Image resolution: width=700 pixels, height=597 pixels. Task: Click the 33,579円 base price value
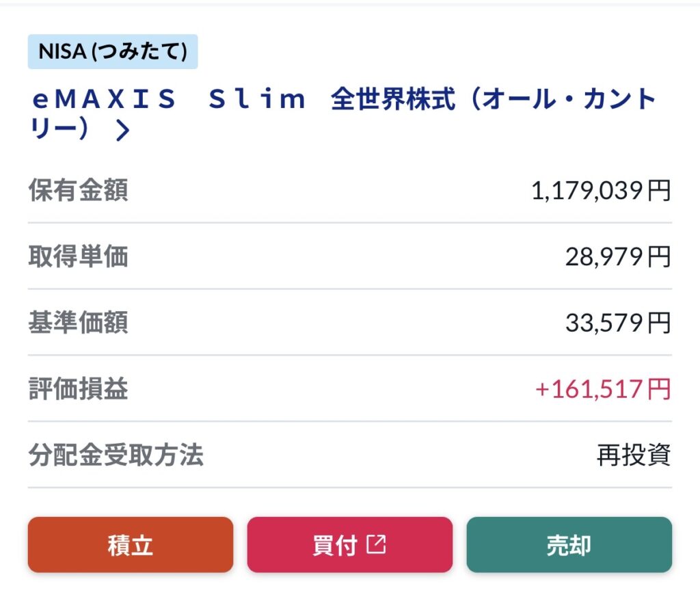(x=617, y=323)
